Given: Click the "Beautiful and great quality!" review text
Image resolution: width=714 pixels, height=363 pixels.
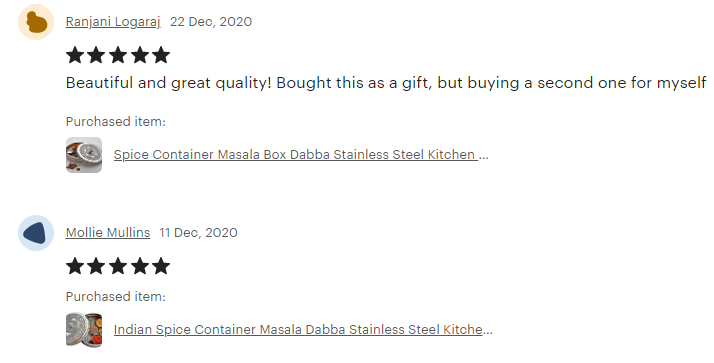Looking at the screenshot, I should [168, 83].
